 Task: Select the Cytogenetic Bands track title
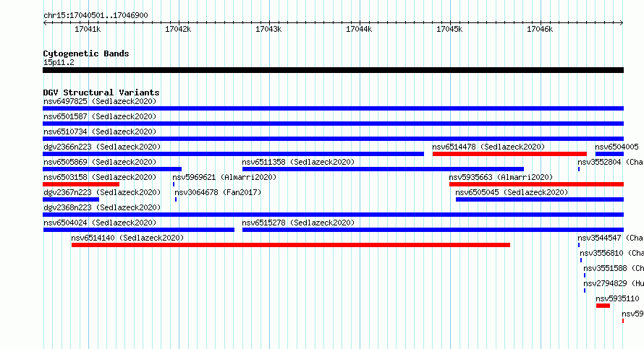86,53
